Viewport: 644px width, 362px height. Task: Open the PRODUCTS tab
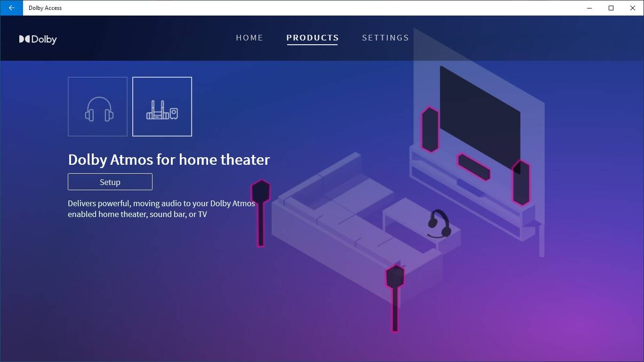(313, 38)
